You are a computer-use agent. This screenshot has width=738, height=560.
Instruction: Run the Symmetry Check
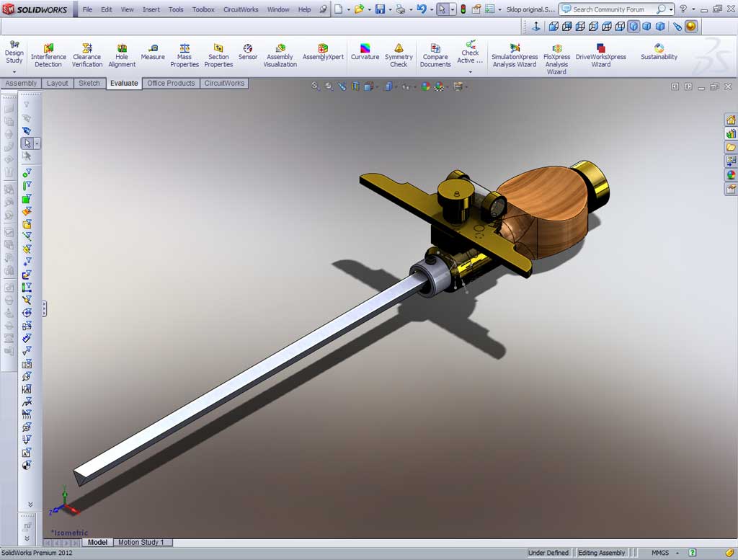click(399, 55)
